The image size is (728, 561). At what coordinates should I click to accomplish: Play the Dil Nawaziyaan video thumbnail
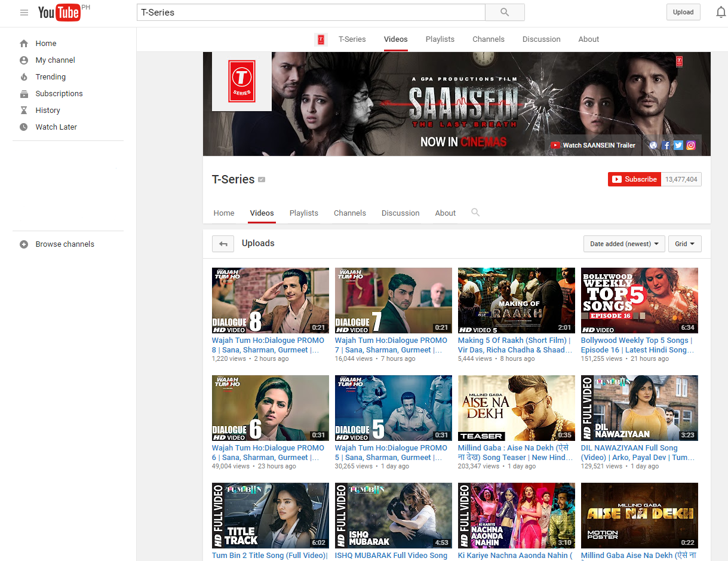[x=640, y=408]
